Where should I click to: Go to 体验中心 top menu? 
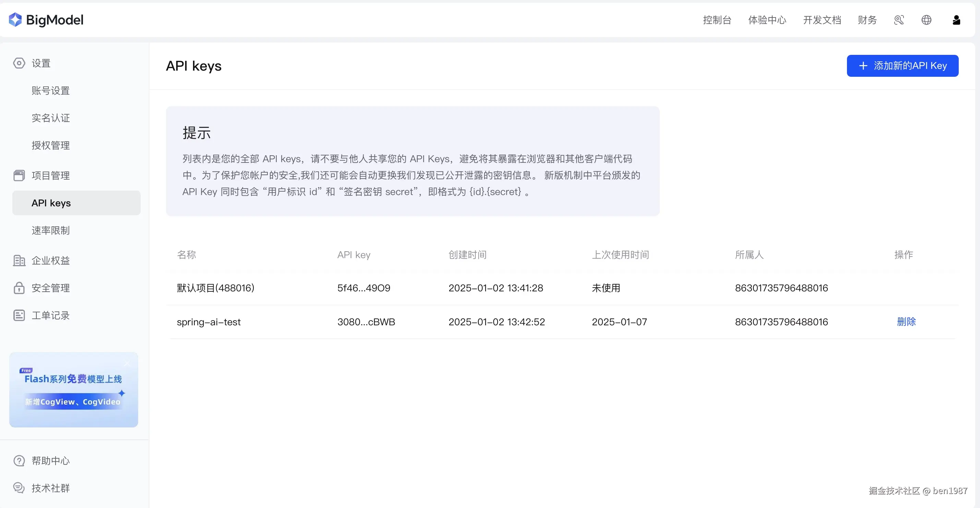coord(767,20)
